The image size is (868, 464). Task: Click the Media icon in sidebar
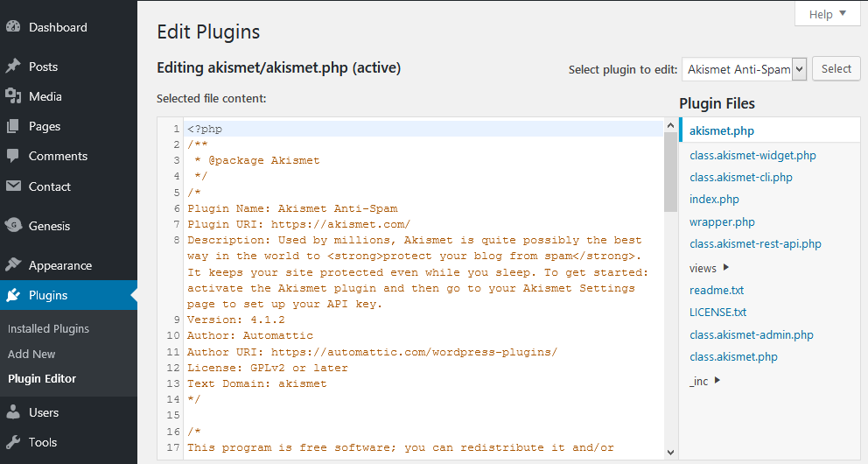coord(13,95)
